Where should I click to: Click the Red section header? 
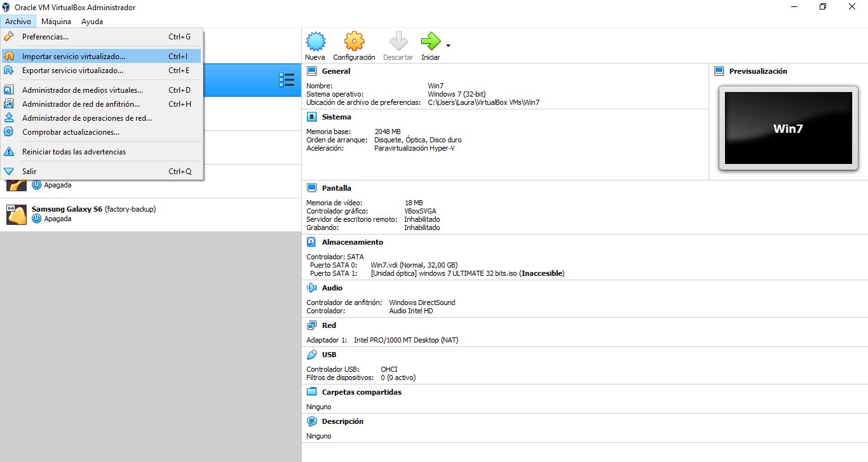tap(329, 325)
